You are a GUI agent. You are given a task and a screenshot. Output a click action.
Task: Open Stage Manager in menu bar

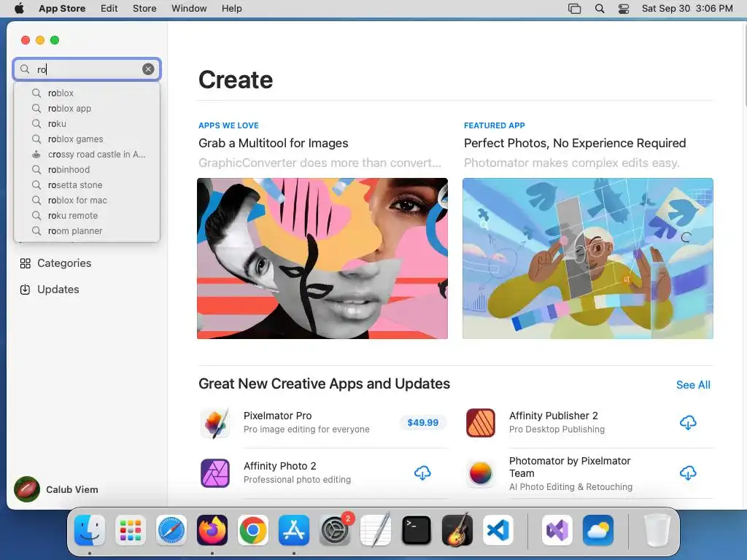coord(575,8)
